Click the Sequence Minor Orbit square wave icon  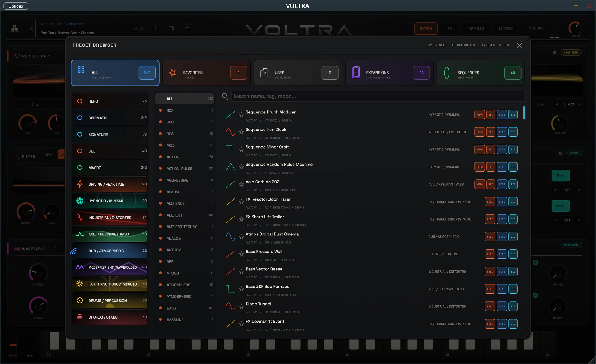click(x=231, y=149)
